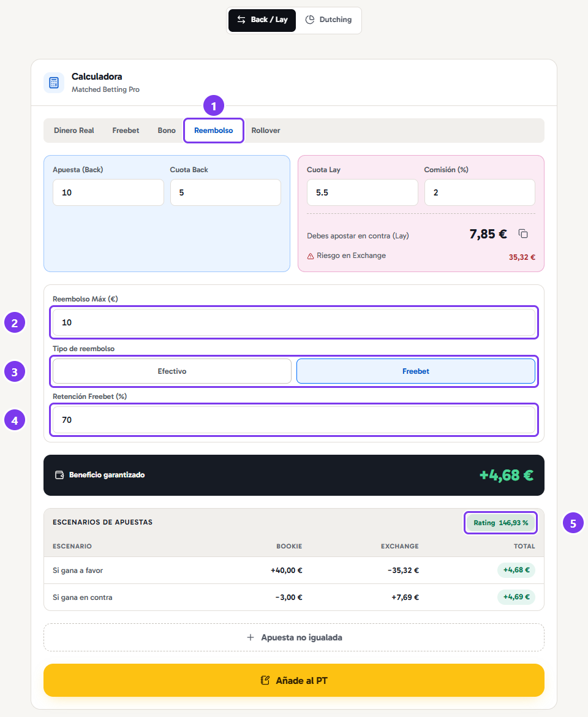Click the +7,69 € exchange value
The image size is (588, 717).
pos(405,597)
